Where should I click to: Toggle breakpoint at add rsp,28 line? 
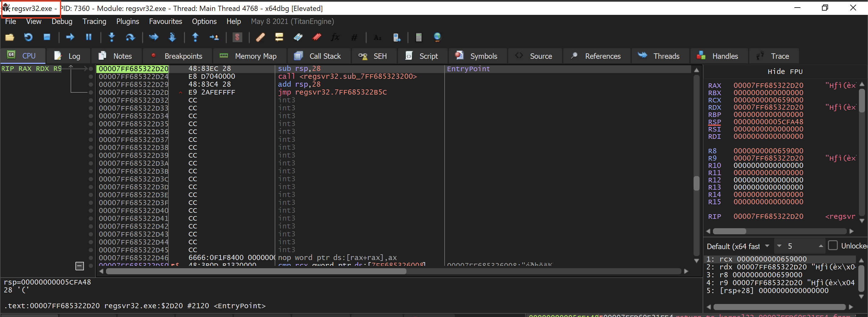(91, 84)
